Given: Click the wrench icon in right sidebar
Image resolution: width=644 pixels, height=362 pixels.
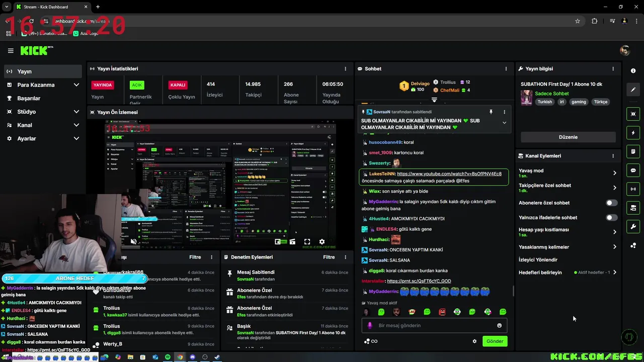Looking at the screenshot, I should [x=633, y=227].
